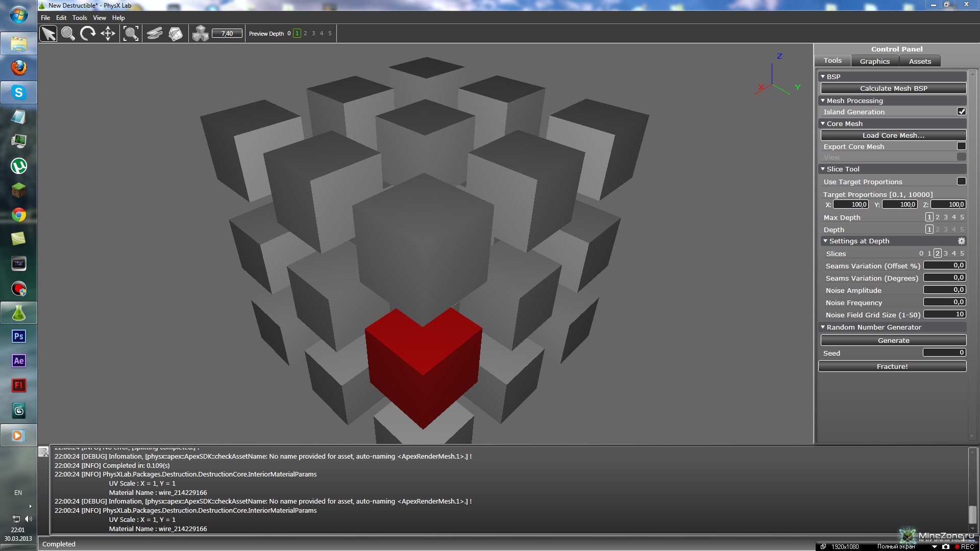Enable Use Target Proportions checkbox
The image size is (980, 551).
point(961,182)
